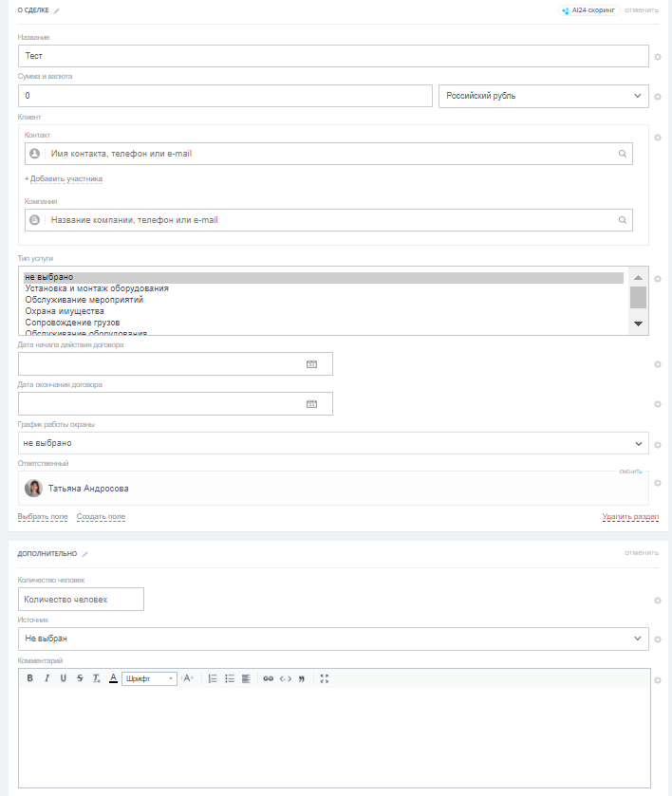Expand the 'График работы охраны' dropdown
The image size is (672, 796).
(x=333, y=443)
